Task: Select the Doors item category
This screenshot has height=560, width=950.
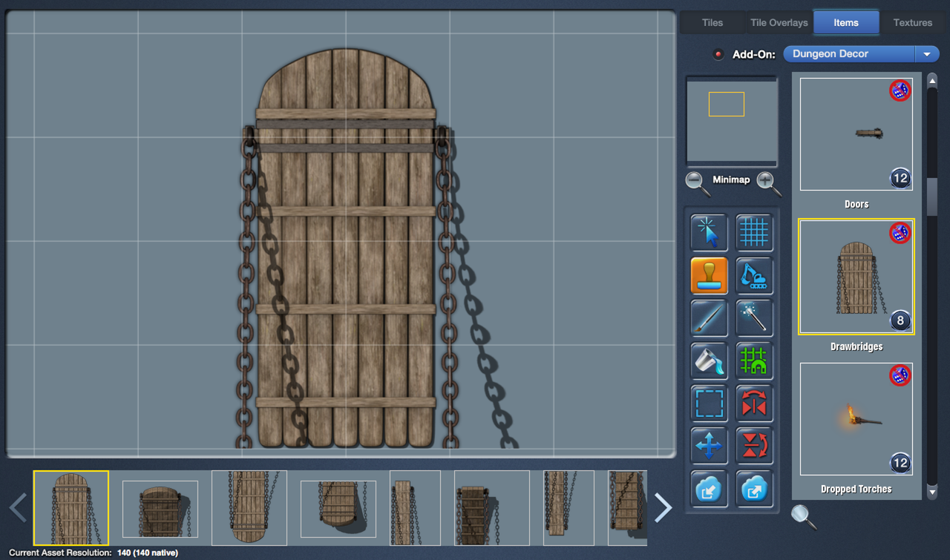Action: (856, 134)
